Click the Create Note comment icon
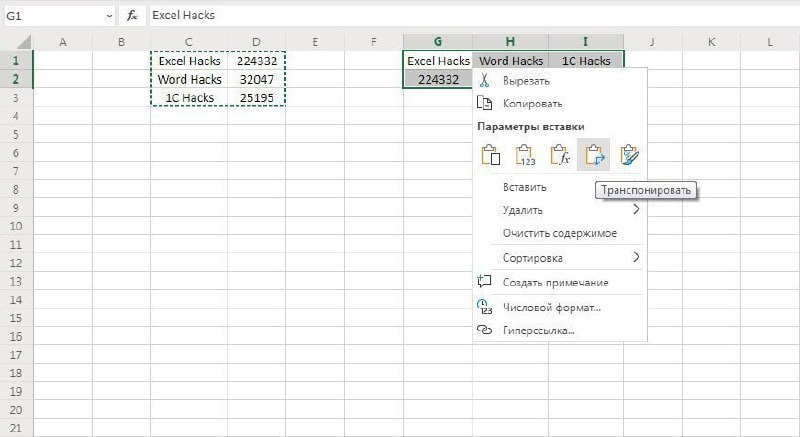Viewport: 800px width, 437px height. [484, 281]
